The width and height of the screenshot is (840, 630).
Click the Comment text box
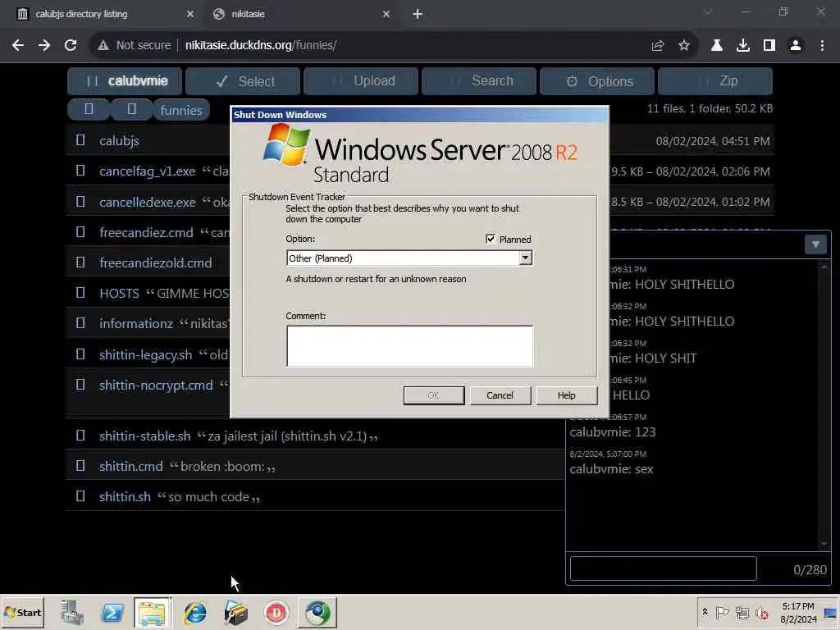point(410,346)
